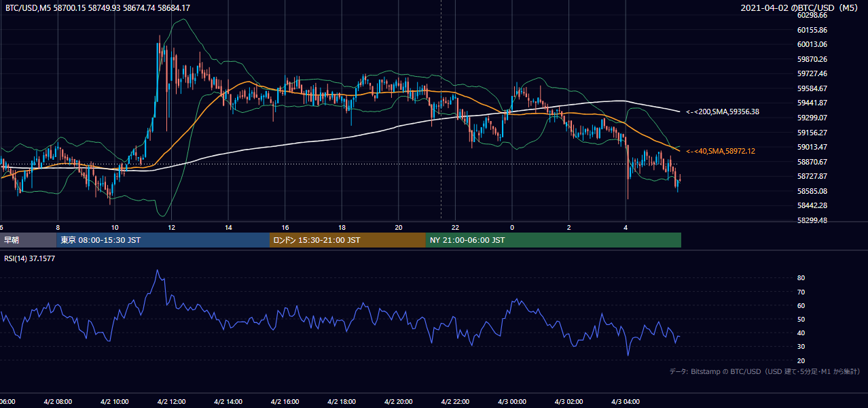Click the RSI(14) 37.1577 indicator label

click(x=30, y=258)
